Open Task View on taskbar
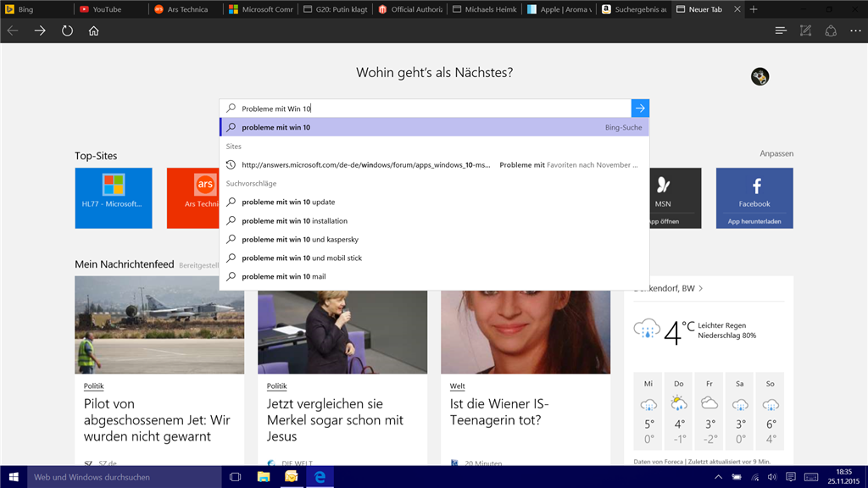868x488 pixels. [236, 477]
